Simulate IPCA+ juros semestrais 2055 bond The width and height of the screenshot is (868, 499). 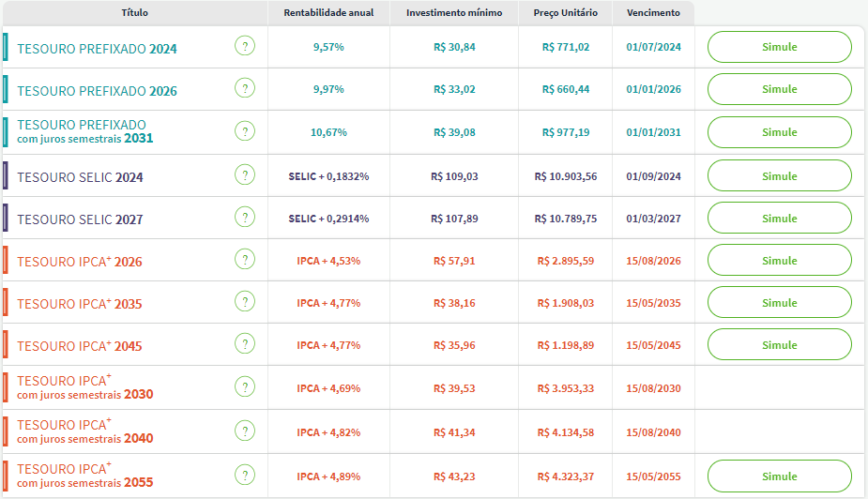pos(780,476)
